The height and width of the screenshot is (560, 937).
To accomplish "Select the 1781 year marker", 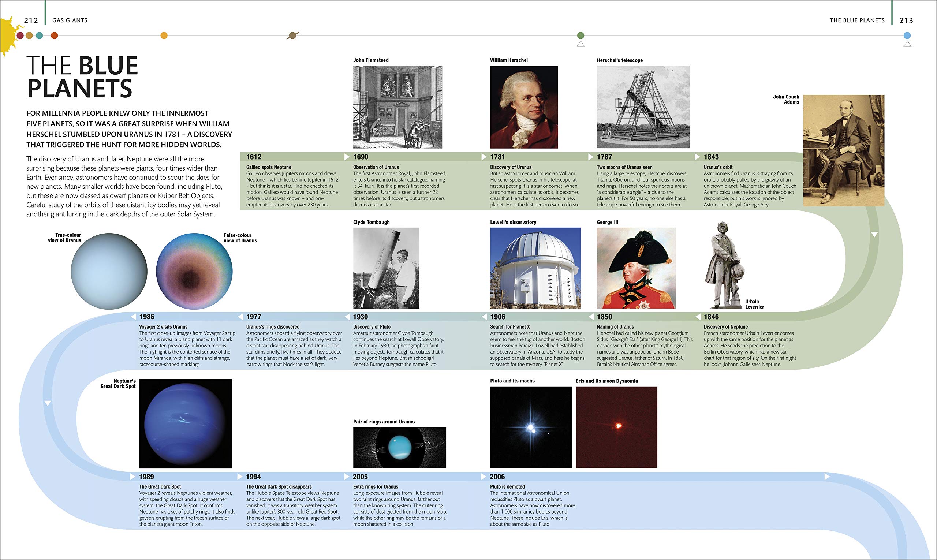I will tap(497, 157).
